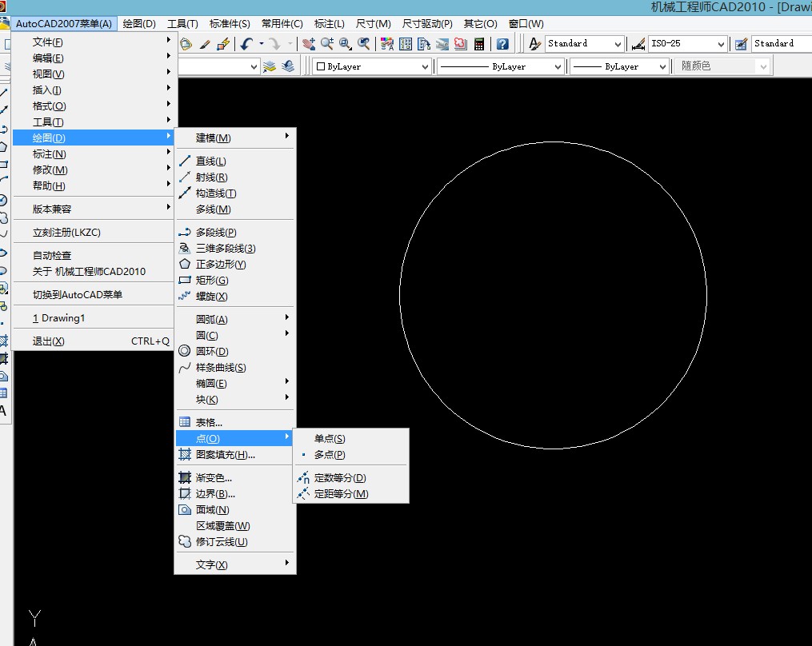Click the Zoom Realtime magnifier icon
The height and width of the screenshot is (646, 812).
(x=326, y=45)
